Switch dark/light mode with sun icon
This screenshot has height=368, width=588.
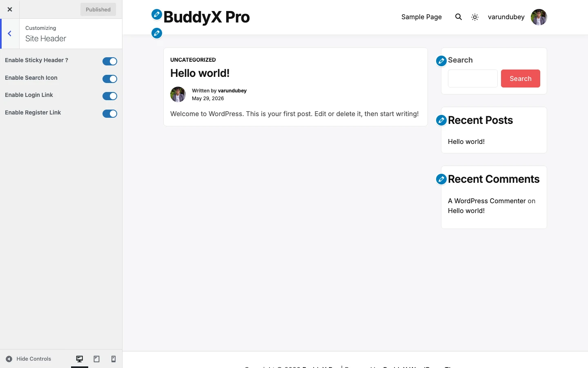coord(475,17)
